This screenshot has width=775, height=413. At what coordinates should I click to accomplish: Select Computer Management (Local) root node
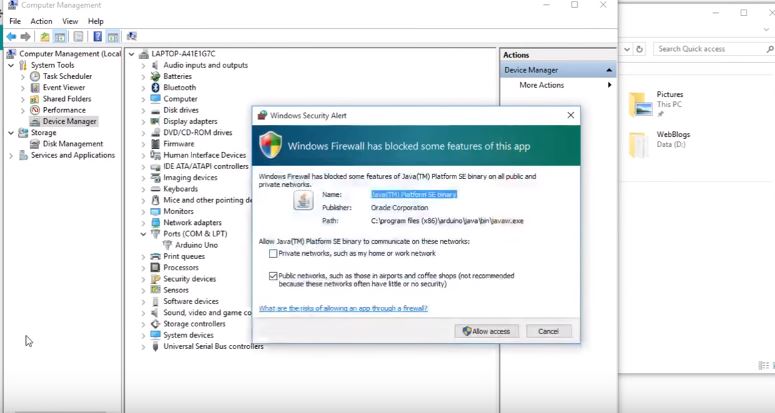64,53
